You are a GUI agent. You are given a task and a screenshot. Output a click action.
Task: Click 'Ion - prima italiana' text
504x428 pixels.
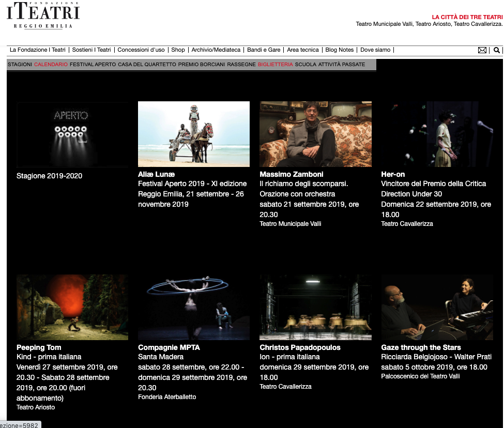(x=289, y=357)
